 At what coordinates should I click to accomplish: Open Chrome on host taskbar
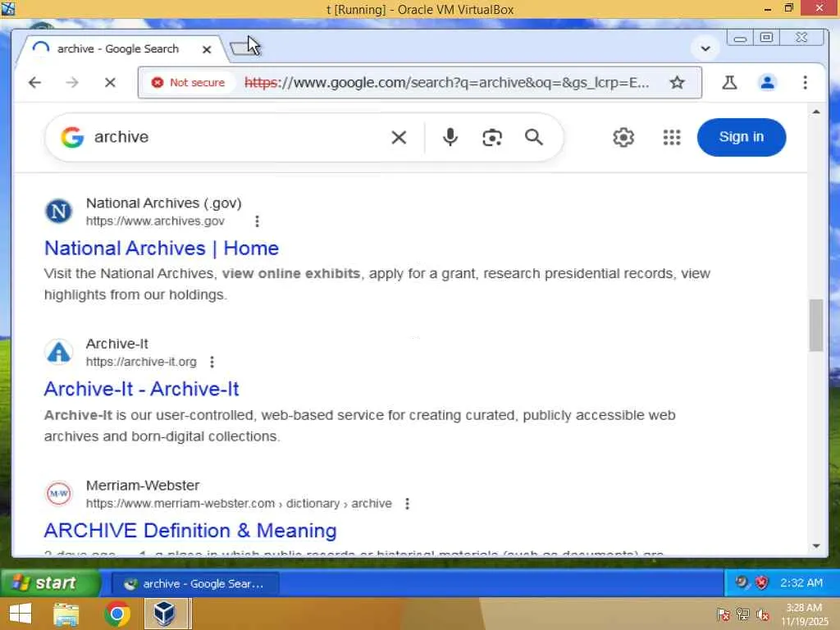[117, 614]
